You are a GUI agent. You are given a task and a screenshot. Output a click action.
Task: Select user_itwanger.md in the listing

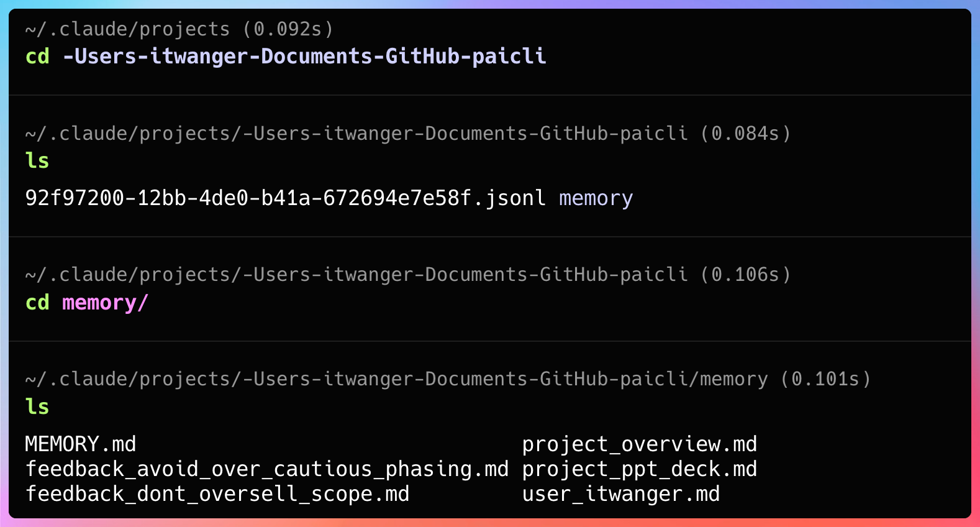pyautogui.click(x=621, y=494)
